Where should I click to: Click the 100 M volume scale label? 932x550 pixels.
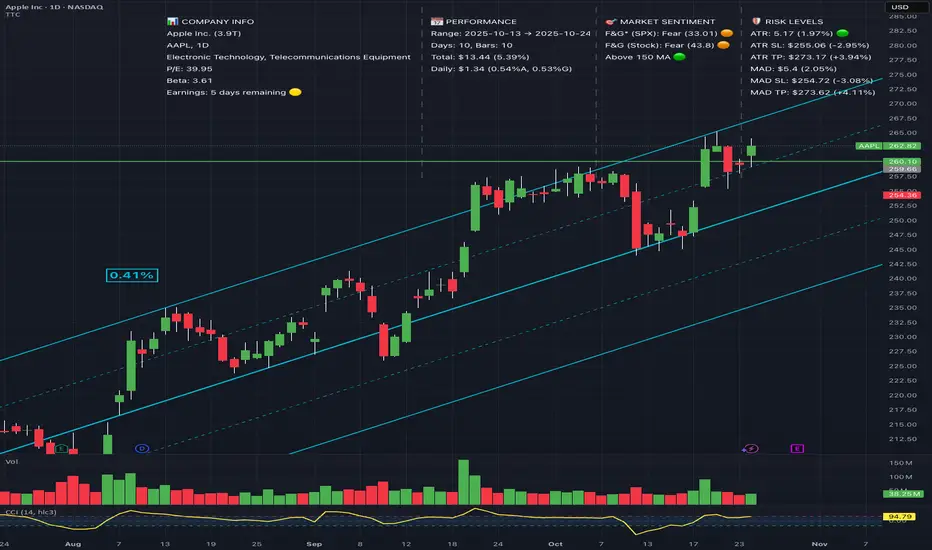coord(900,477)
